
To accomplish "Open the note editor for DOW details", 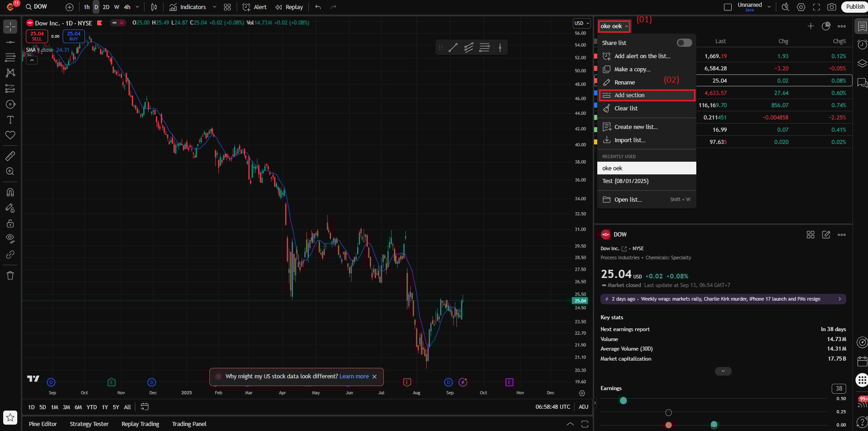I will pyautogui.click(x=826, y=235).
